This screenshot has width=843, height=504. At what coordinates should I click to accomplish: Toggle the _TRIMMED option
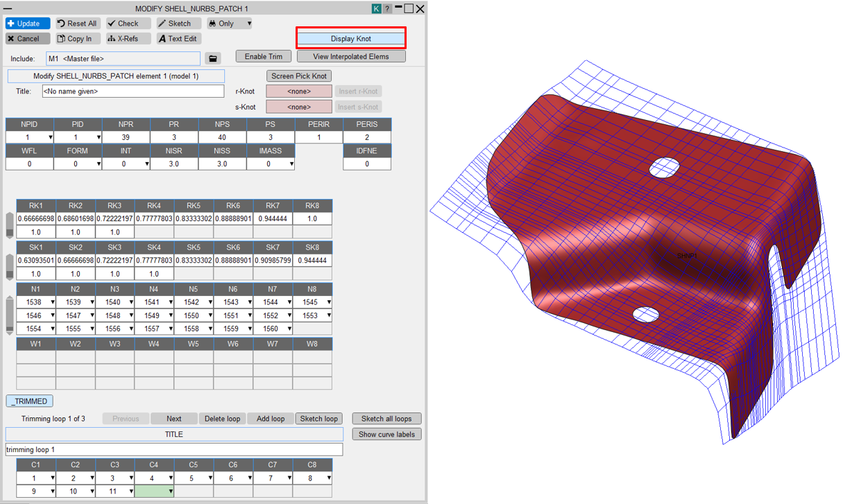point(29,401)
